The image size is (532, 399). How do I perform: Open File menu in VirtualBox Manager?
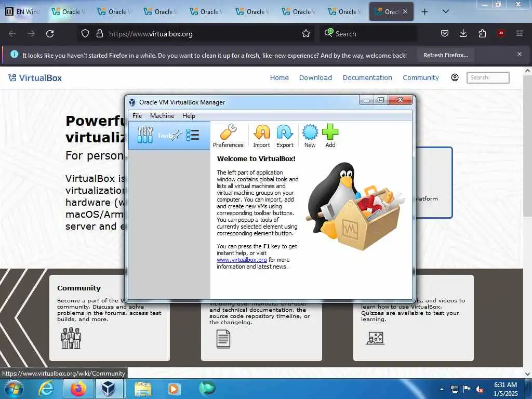click(137, 116)
